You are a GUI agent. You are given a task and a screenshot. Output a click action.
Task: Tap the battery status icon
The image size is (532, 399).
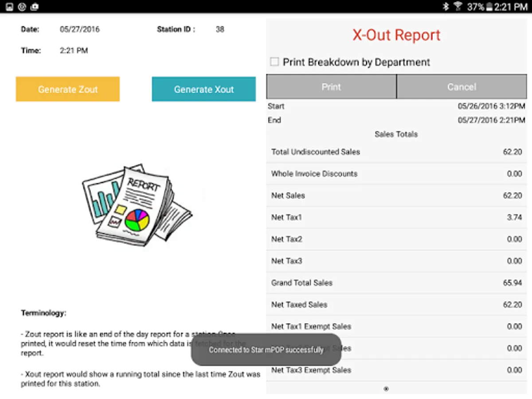tap(489, 7)
